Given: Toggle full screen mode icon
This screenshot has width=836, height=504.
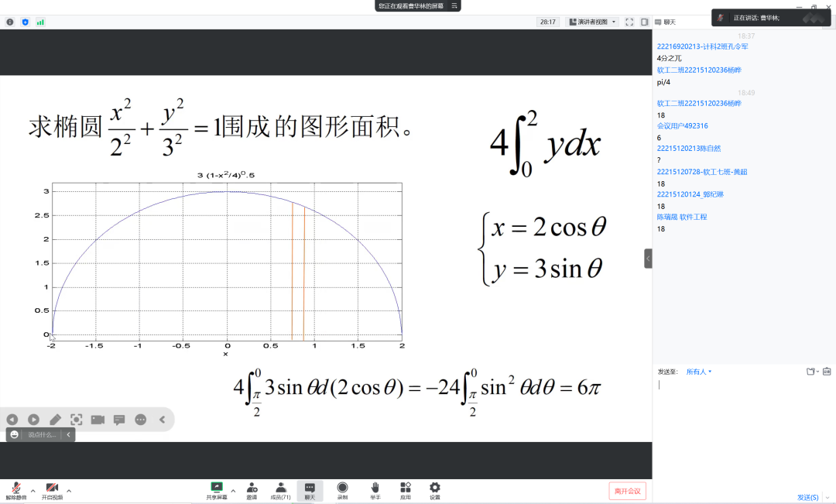Looking at the screenshot, I should (x=629, y=22).
